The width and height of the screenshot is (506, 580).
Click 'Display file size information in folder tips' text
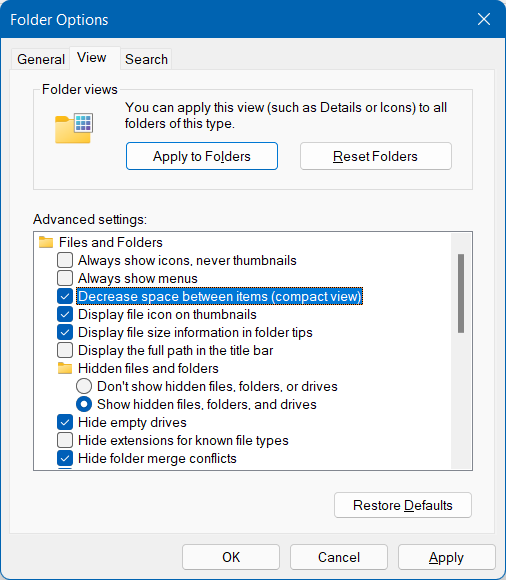(195, 332)
